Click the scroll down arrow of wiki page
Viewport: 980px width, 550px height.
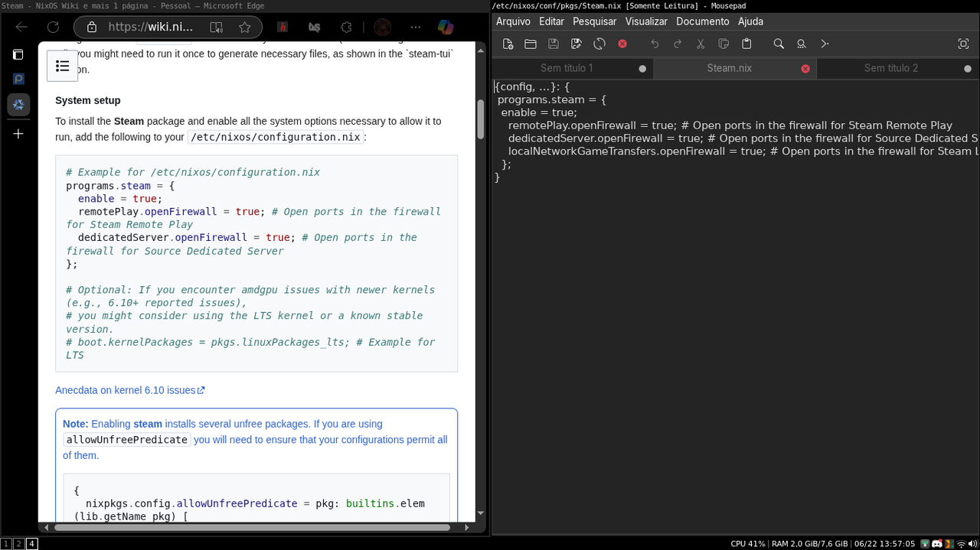pos(481,513)
